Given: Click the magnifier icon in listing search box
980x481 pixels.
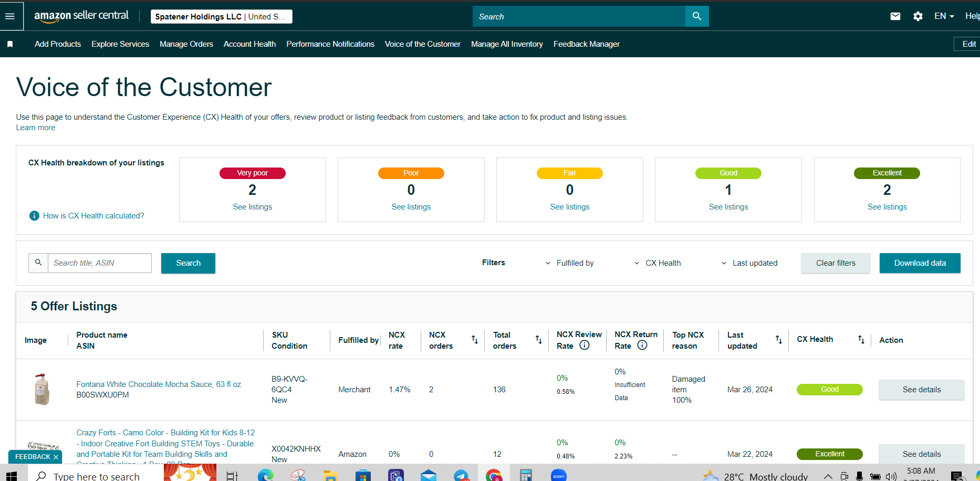Looking at the screenshot, I should point(38,263).
